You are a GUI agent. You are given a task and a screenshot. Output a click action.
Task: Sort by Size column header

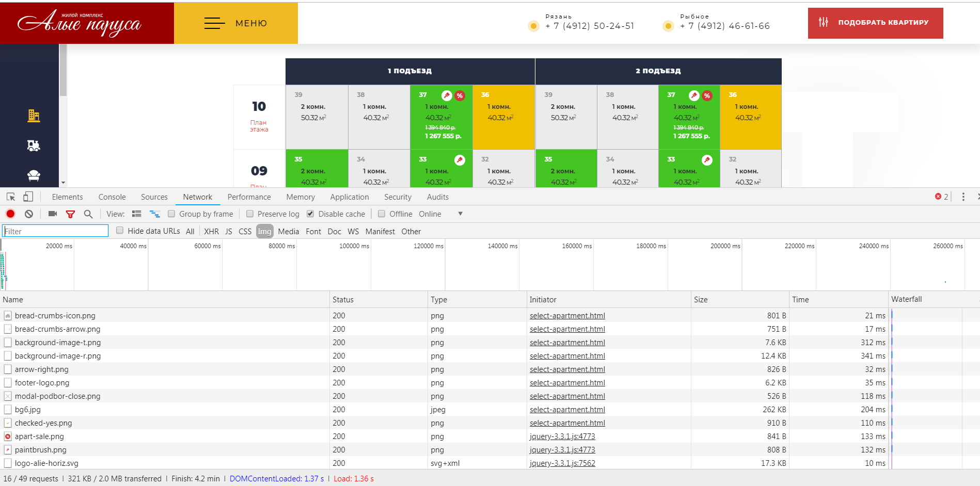(x=740, y=299)
